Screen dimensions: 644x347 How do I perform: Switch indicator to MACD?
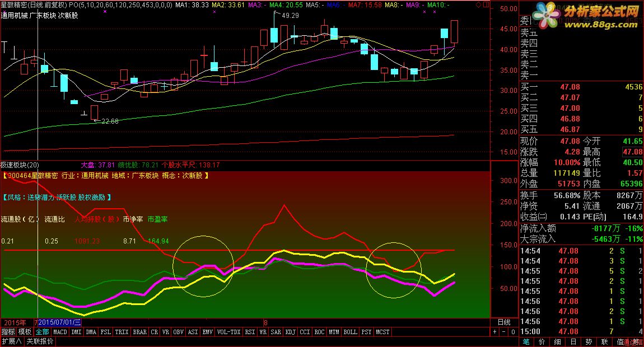(x=60, y=332)
